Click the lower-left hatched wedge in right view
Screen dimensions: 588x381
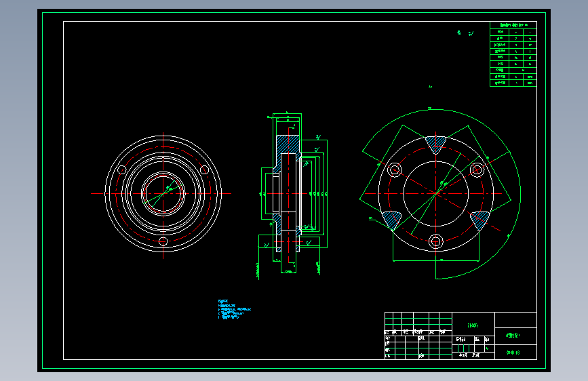391,220
